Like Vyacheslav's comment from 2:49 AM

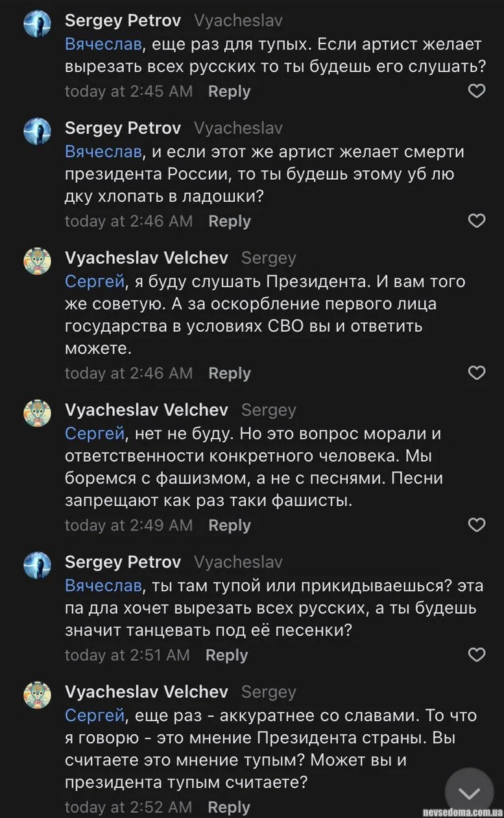[477, 525]
